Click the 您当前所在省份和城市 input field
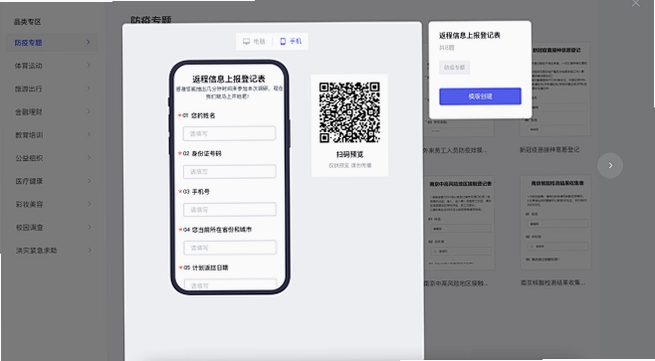This screenshot has height=361, width=655. pyautogui.click(x=230, y=247)
